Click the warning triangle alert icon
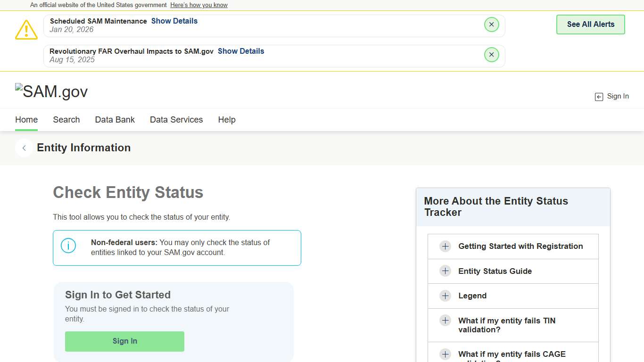Screen dimensions: 644x362 [26, 29]
